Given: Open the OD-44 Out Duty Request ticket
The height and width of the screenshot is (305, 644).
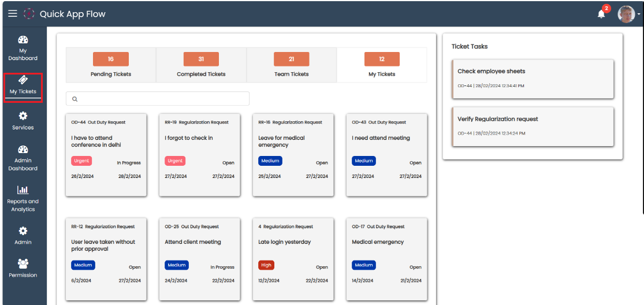Looking at the screenshot, I should click(106, 155).
